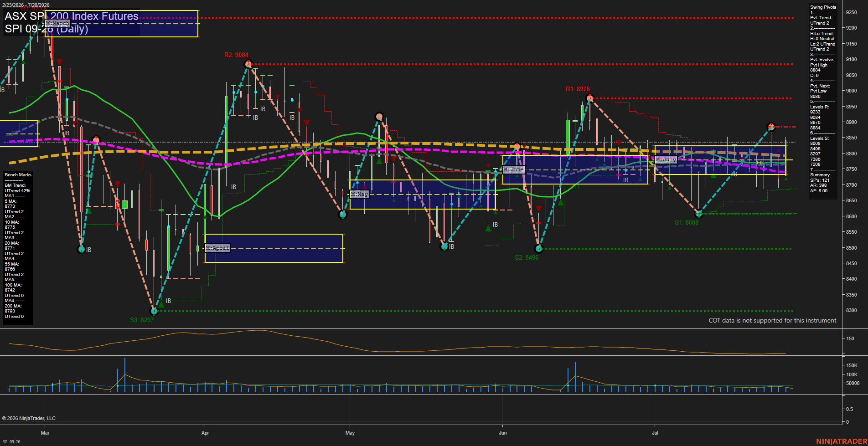The width and height of the screenshot is (868, 446).
Task: Click the ASX SPI 200 Index Futures title
Action: coord(72,16)
